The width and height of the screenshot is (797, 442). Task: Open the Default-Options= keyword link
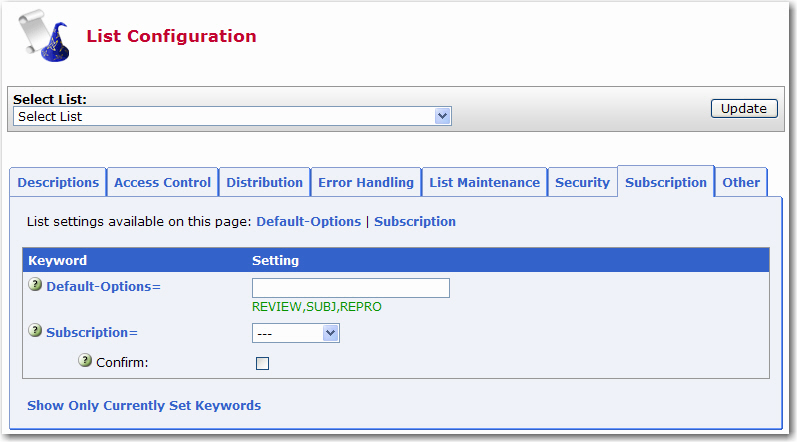[x=104, y=287]
